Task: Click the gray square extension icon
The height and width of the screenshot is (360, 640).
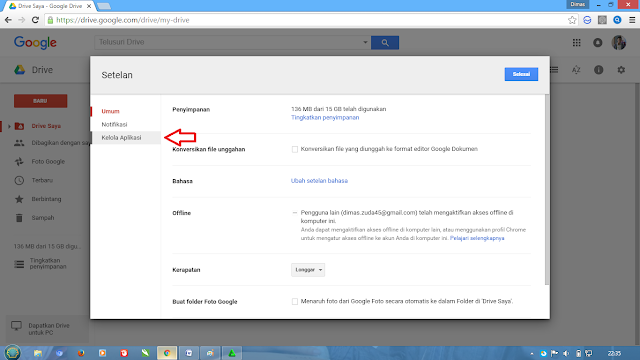Action: pos(602,20)
